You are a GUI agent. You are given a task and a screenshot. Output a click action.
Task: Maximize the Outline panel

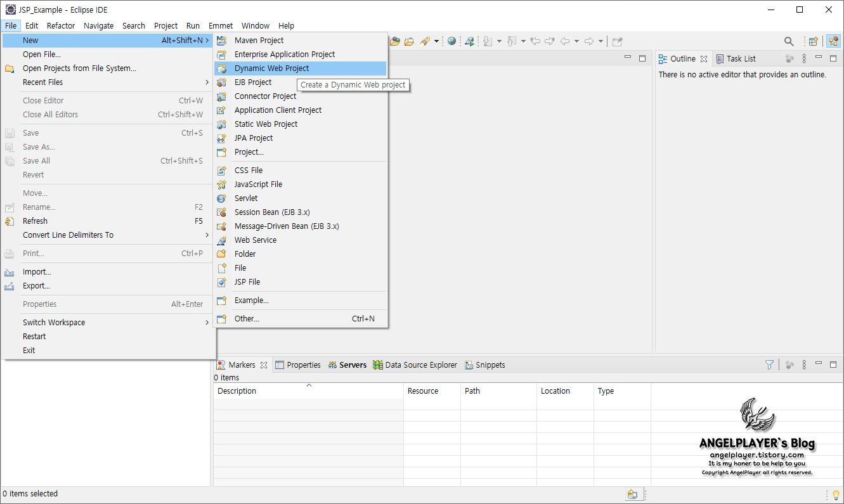[832, 58]
